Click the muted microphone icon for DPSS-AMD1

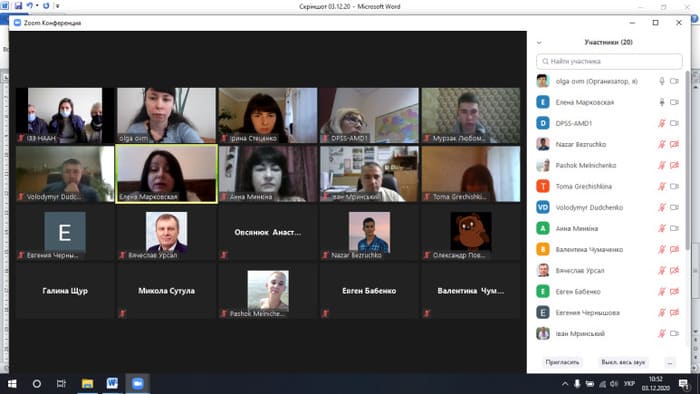tap(662, 123)
